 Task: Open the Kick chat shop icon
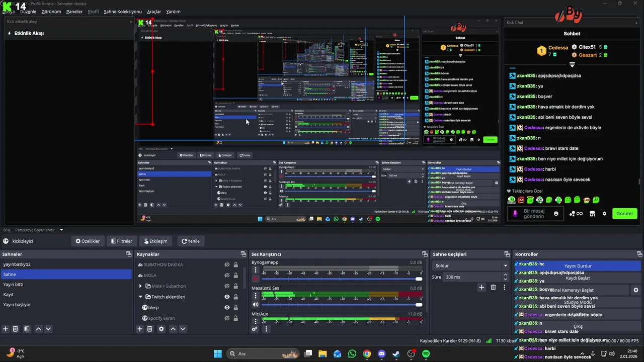tap(592, 214)
